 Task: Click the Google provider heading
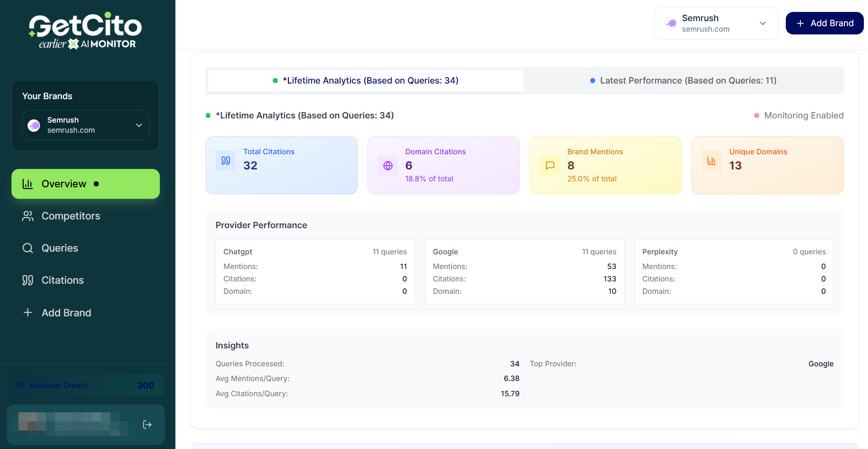pyautogui.click(x=445, y=252)
